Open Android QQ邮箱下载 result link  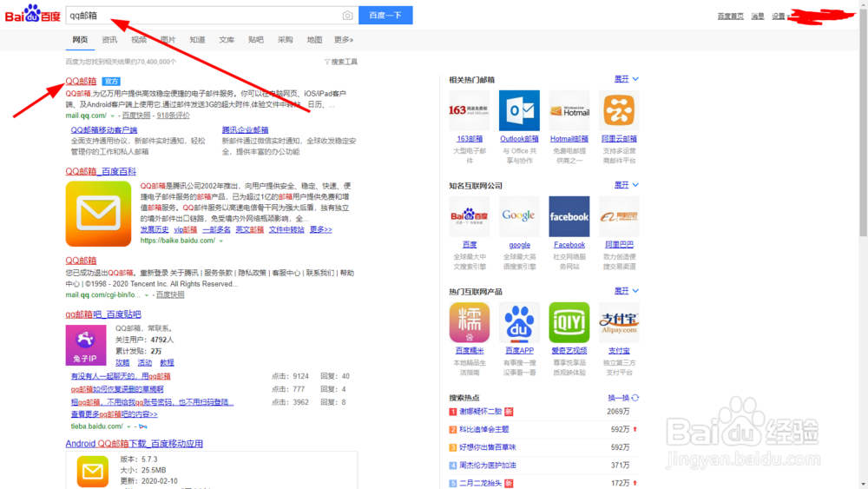point(134,444)
